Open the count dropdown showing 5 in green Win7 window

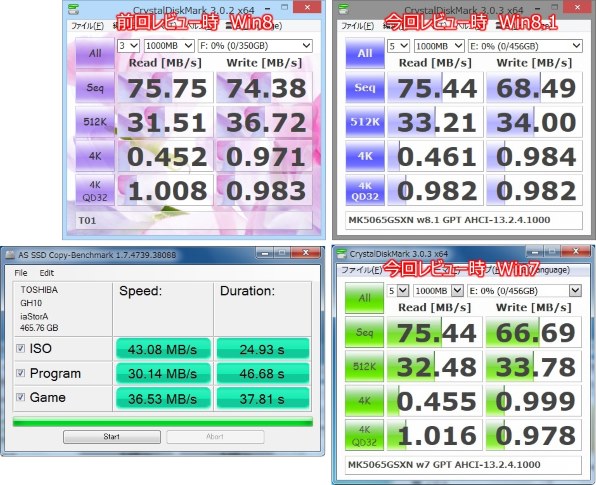tap(398, 291)
